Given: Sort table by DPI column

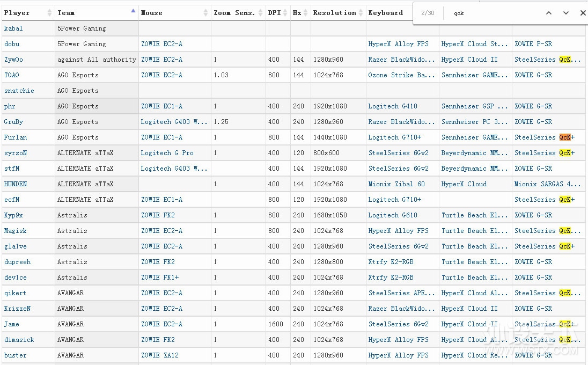Looking at the screenshot, I should [278, 13].
